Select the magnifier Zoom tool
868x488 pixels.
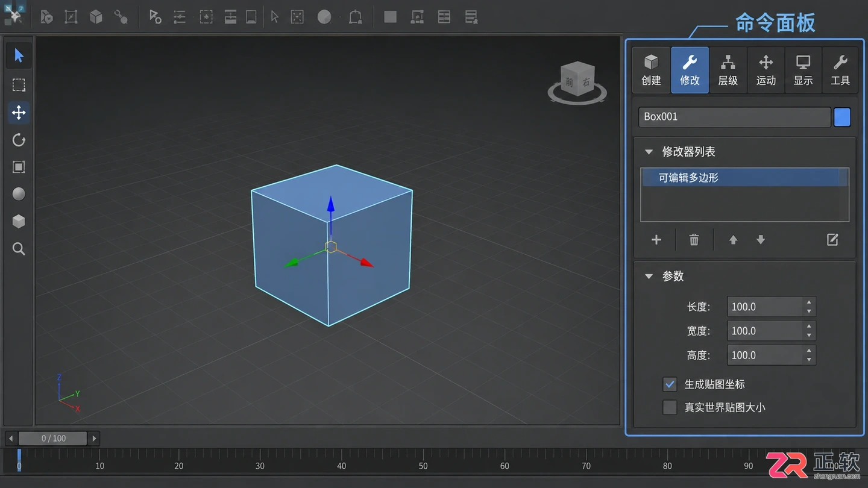pos(19,248)
